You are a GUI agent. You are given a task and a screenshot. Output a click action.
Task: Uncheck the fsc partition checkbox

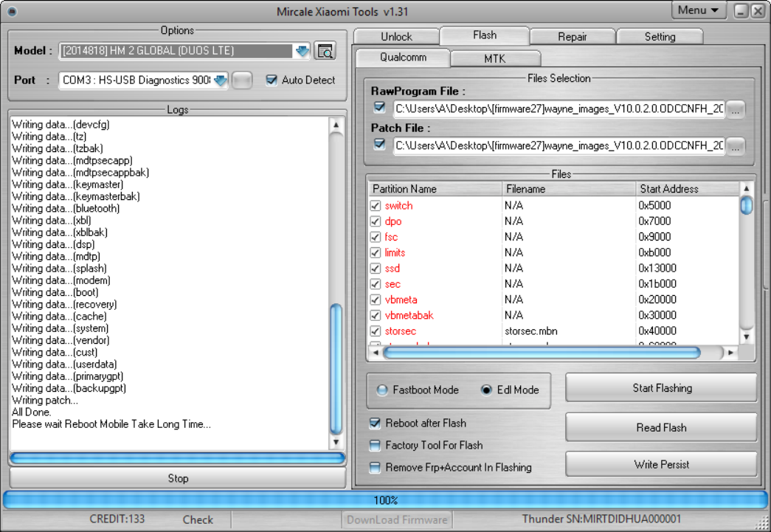[376, 237]
